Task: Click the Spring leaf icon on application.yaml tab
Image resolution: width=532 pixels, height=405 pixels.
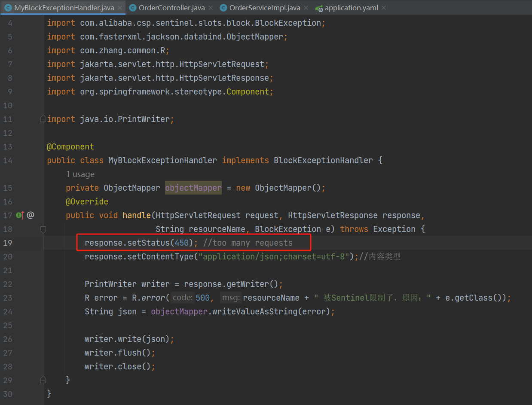Action: click(318, 8)
